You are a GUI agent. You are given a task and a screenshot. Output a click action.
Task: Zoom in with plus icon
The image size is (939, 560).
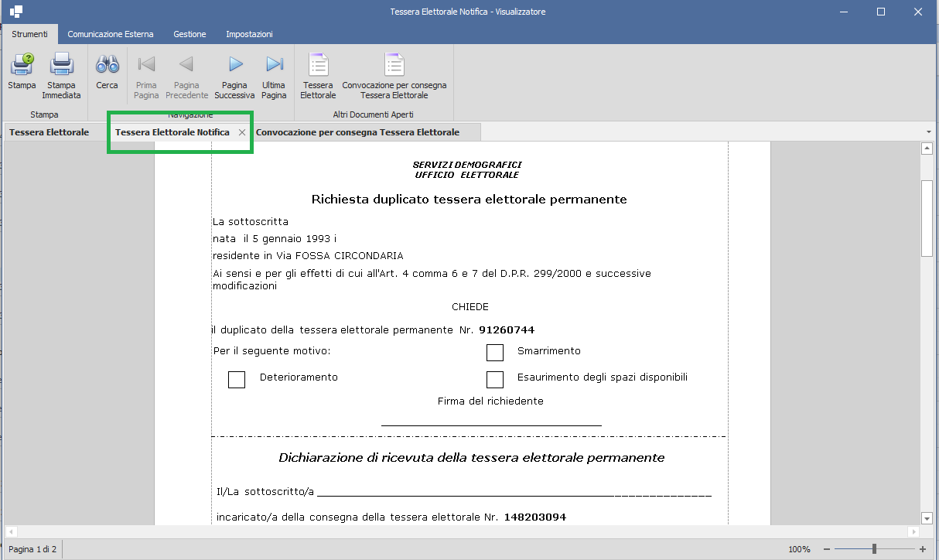click(923, 549)
